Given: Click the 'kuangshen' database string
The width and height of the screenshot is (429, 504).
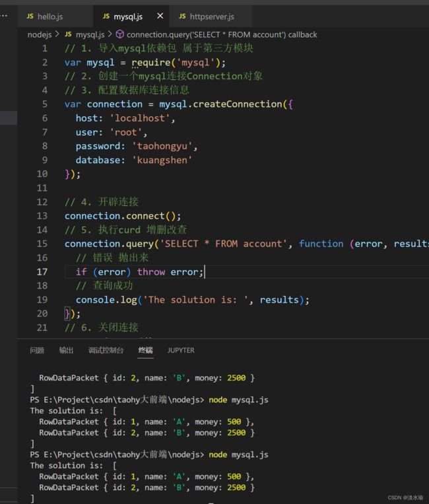Looking at the screenshot, I should pyautogui.click(x=162, y=160).
